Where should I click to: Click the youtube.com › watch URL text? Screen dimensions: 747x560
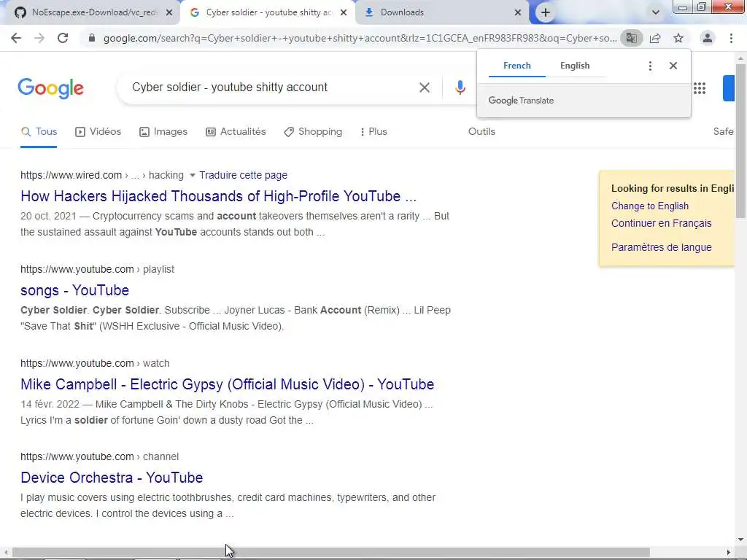(x=95, y=363)
